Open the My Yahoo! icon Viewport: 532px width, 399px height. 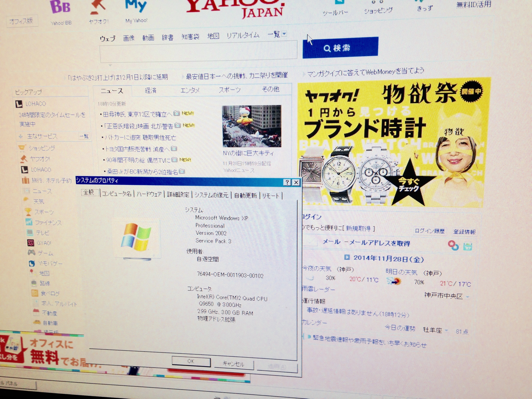pyautogui.click(x=136, y=6)
